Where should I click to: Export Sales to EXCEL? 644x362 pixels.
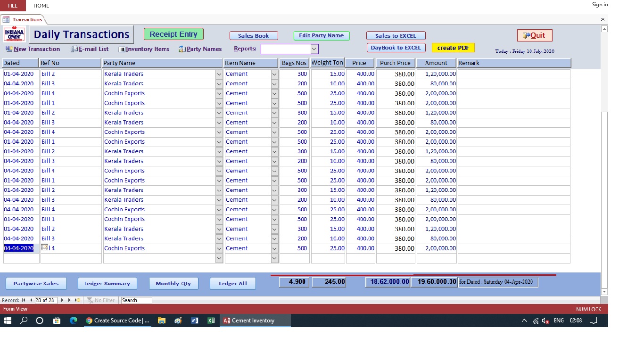pyautogui.click(x=396, y=36)
